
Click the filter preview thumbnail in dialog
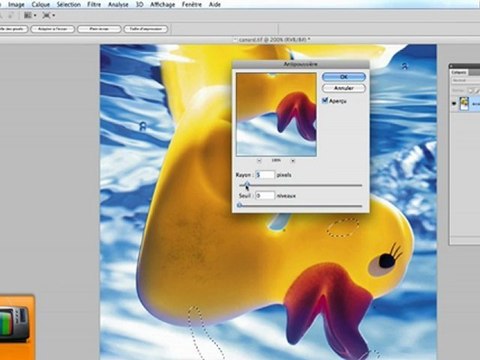[276, 115]
